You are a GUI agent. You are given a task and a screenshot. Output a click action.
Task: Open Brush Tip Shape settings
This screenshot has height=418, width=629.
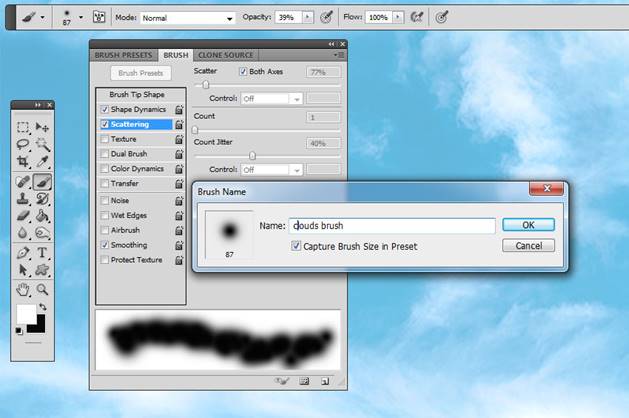tap(137, 95)
